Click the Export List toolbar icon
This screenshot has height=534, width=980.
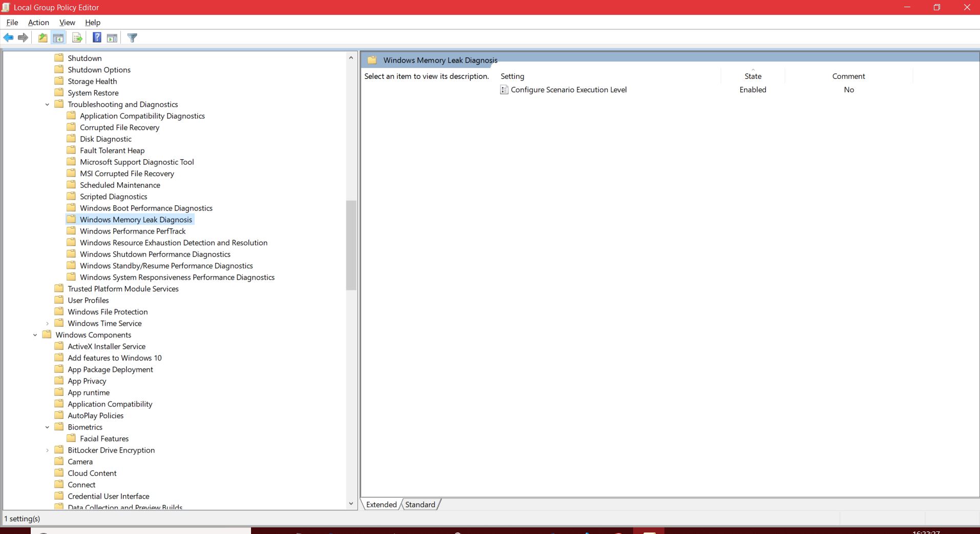[x=77, y=38]
